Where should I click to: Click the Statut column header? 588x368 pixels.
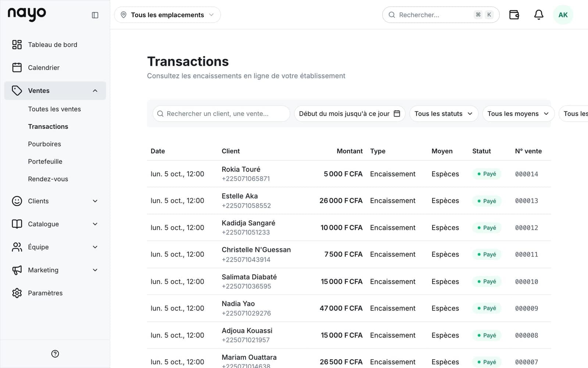pyautogui.click(x=481, y=151)
